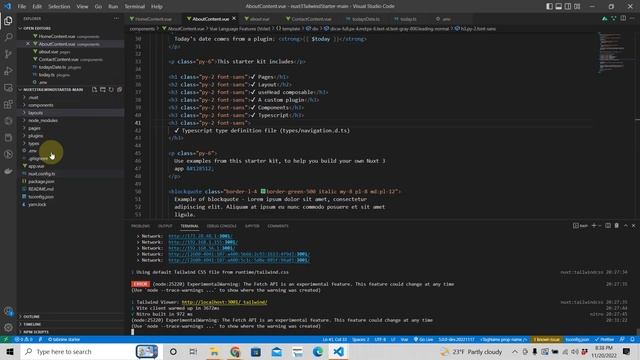
Task: Click Spaces: 2 indentation in status bar
Action: click(x=360, y=339)
